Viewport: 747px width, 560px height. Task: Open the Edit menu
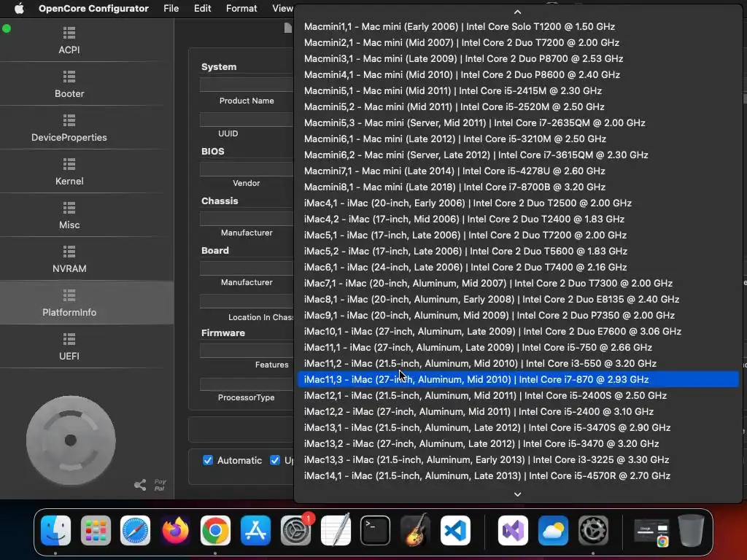(203, 8)
